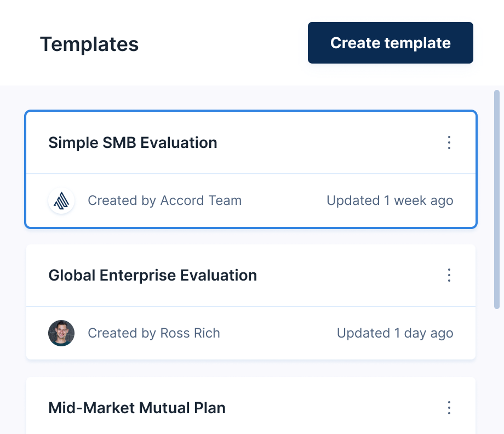Open the Global Enterprise Evaluation template title
The image size is (504, 434).
[152, 275]
